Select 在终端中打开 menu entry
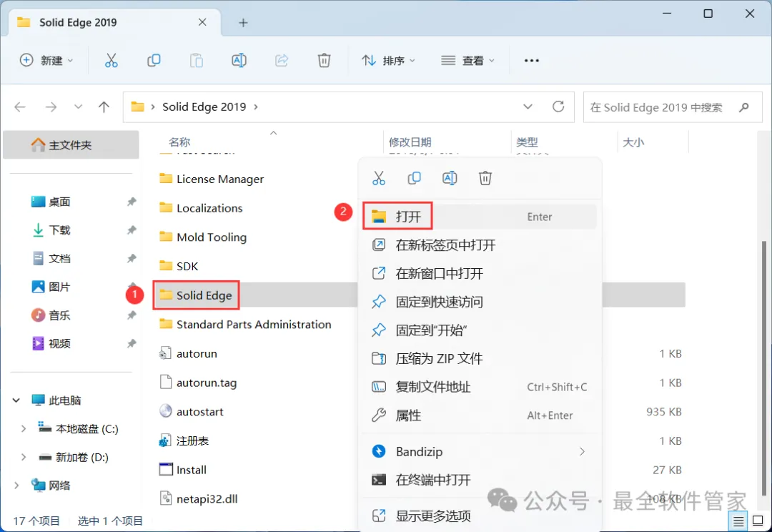This screenshot has width=772, height=532. tap(480, 479)
